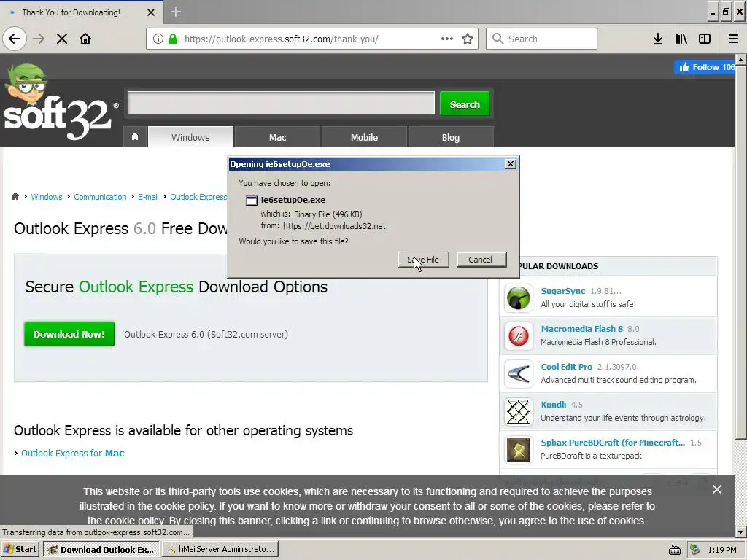Stop page loading with the X button
This screenshot has width=747, height=560.
tap(62, 39)
